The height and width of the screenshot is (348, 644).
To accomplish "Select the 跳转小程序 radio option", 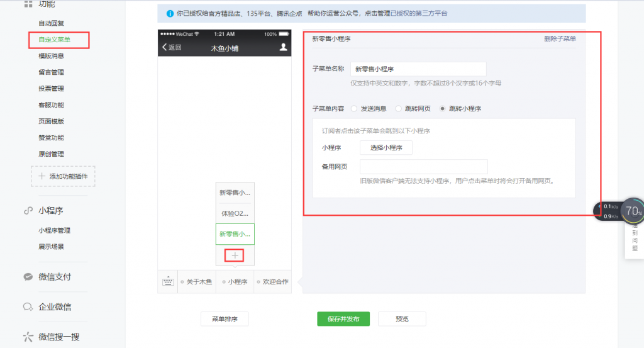I will 443,108.
